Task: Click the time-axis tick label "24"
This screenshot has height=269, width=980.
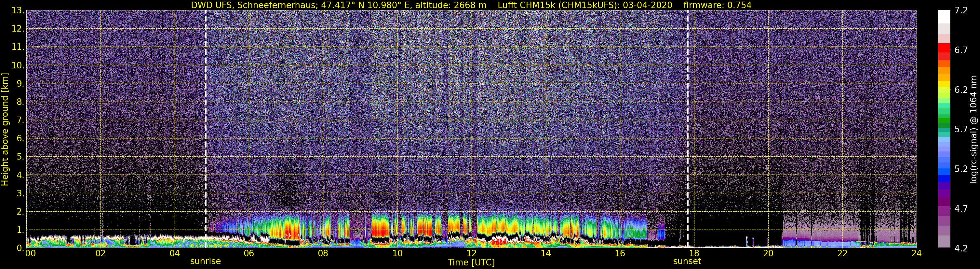Action: coord(917,254)
